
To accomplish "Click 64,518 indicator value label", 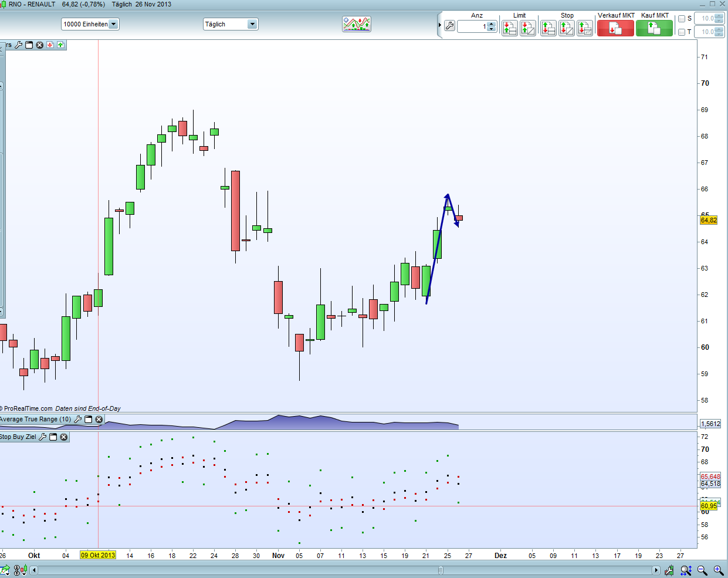I will click(710, 484).
